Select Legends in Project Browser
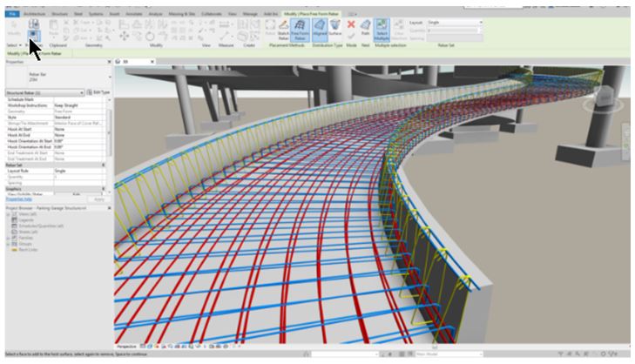Image resolution: width=635 pixels, height=364 pixels. click(x=26, y=219)
